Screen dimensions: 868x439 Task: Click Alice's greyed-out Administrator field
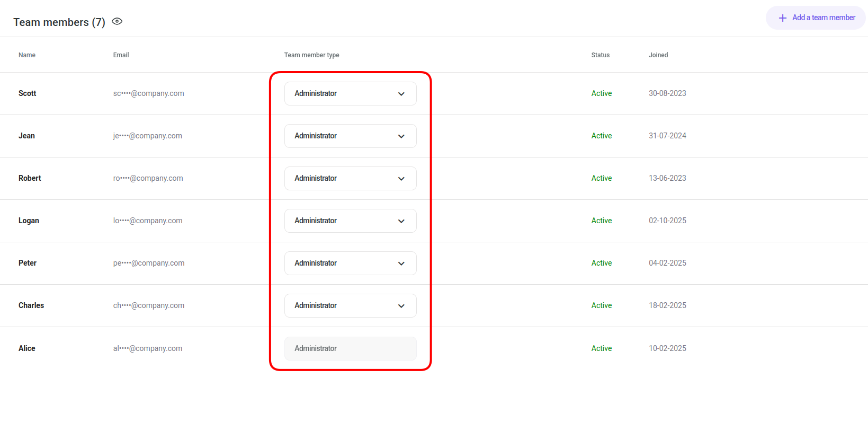350,349
